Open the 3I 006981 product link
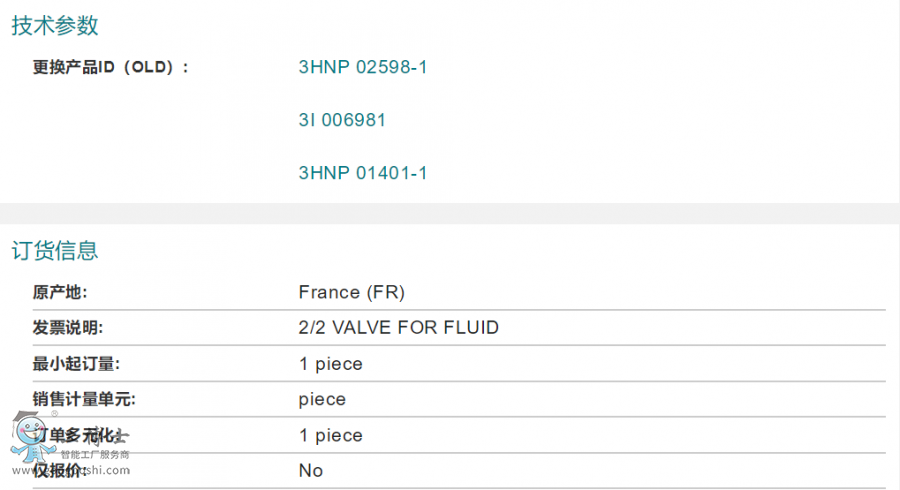Screen dimensions: 900x490 click(342, 121)
